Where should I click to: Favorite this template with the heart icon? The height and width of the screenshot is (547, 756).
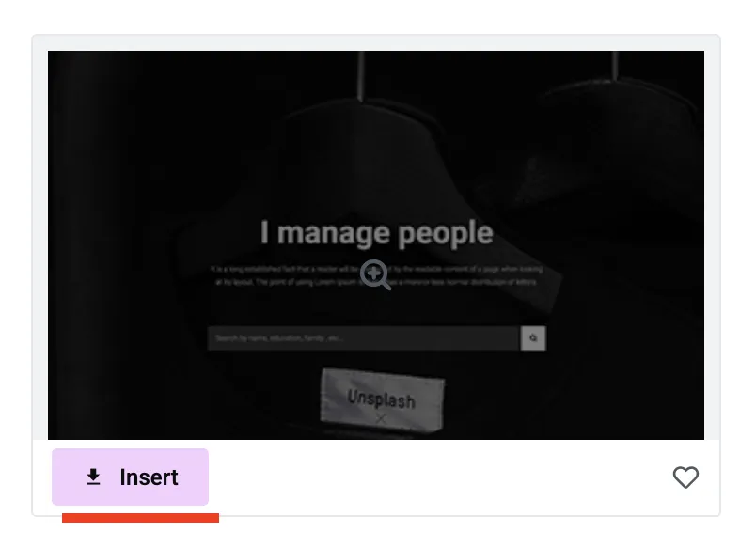pos(685,477)
